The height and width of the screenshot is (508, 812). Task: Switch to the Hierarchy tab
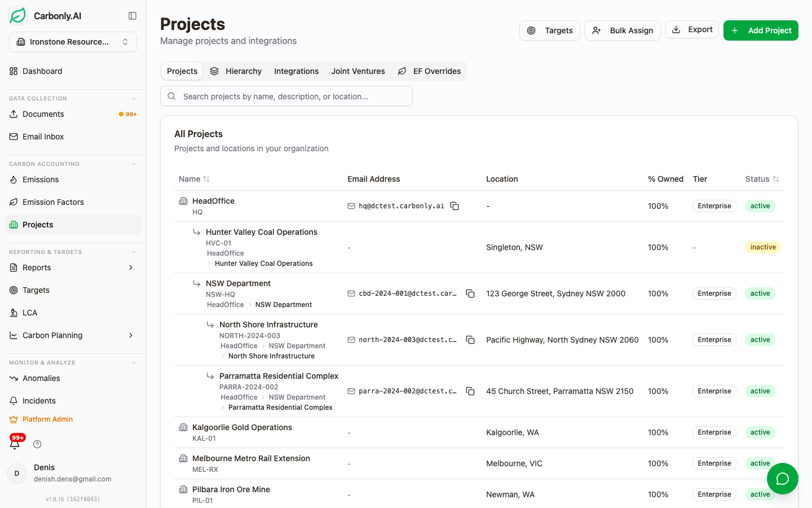(x=236, y=71)
